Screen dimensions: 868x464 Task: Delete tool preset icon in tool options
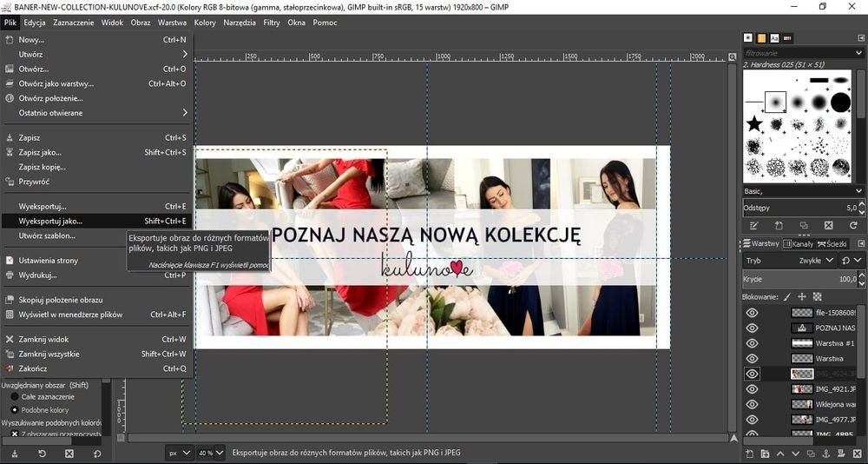coord(69,454)
